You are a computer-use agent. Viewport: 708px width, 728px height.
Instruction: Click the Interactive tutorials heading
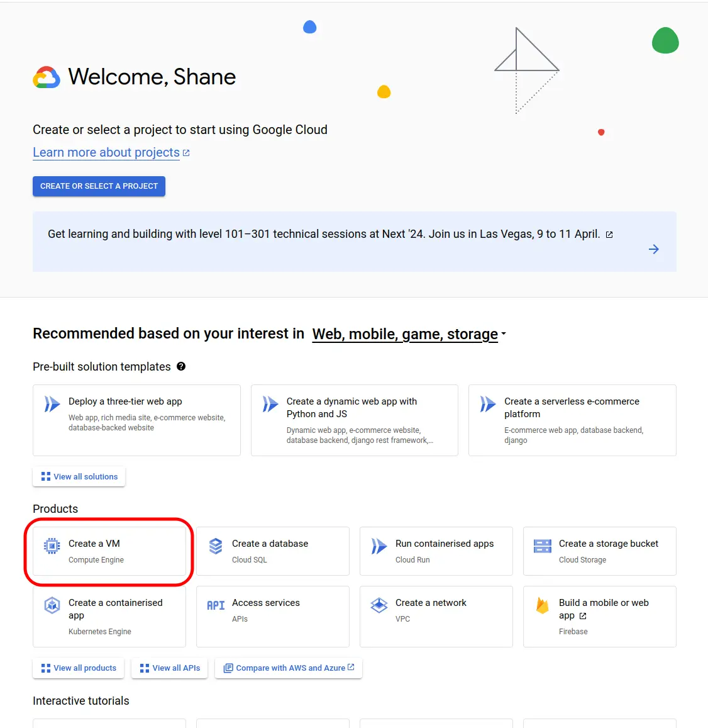[80, 700]
